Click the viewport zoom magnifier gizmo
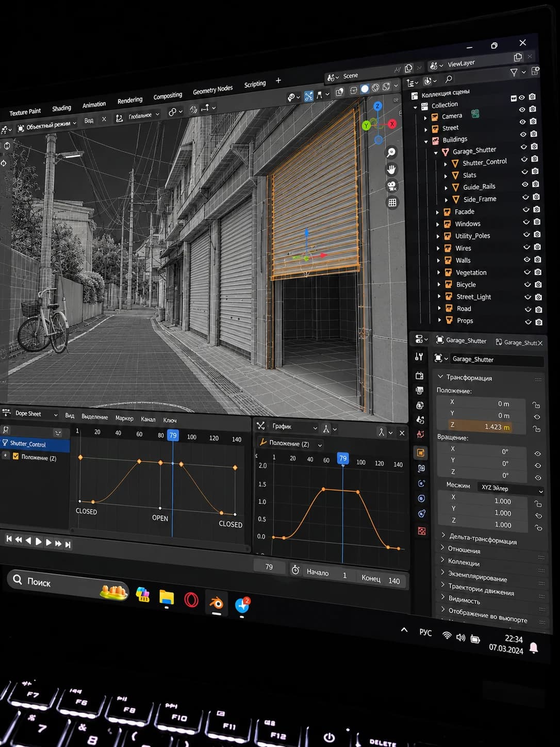Image resolution: width=560 pixels, height=747 pixels. coord(391,152)
